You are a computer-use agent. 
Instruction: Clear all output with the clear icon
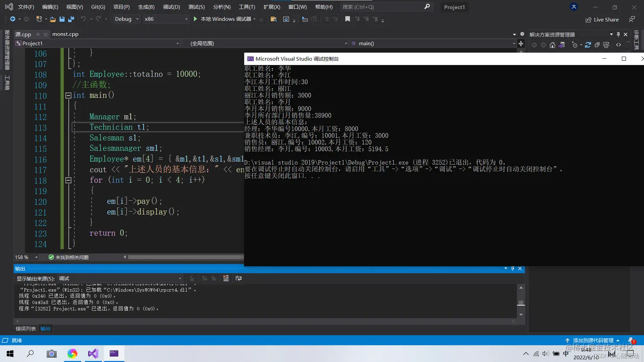226,278
